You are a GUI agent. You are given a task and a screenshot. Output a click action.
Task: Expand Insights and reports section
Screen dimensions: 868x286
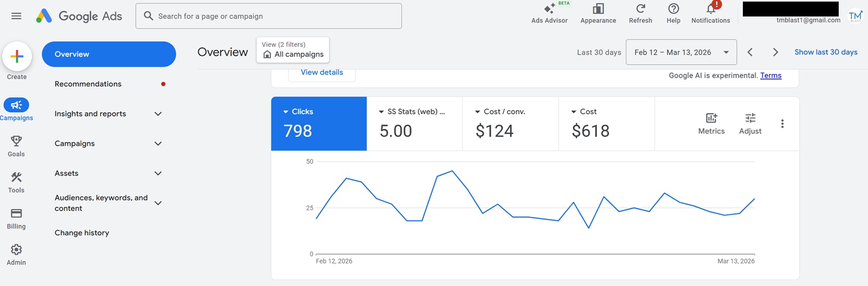coord(158,114)
